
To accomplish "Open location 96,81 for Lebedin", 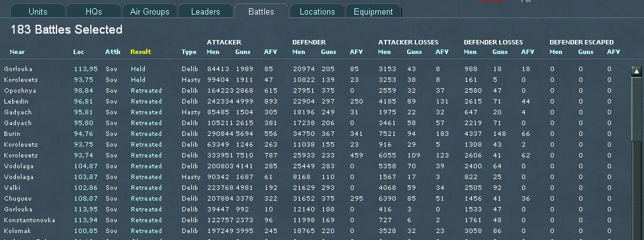I will [x=83, y=101].
